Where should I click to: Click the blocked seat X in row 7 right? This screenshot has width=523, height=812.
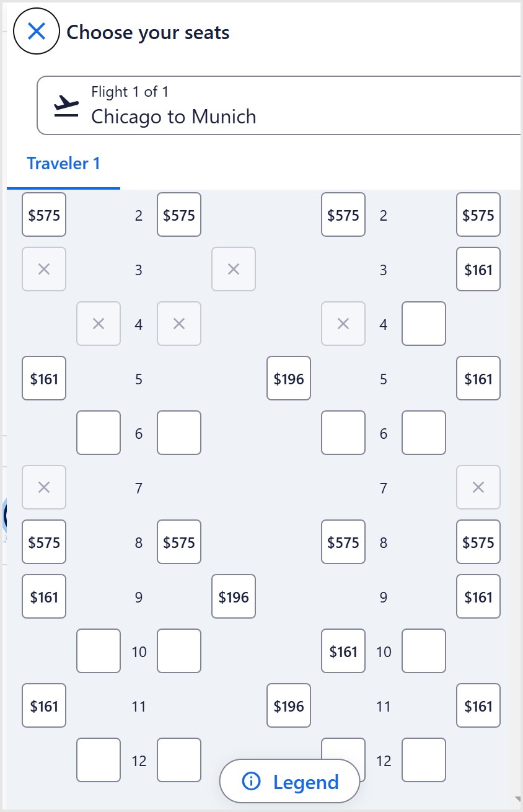(x=478, y=487)
